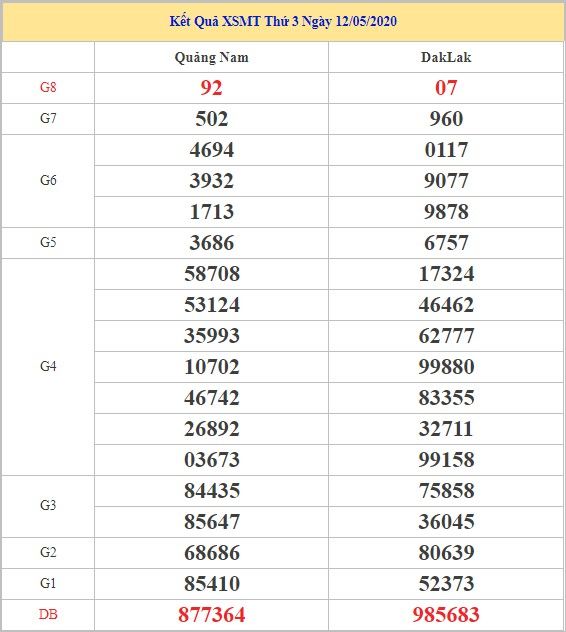Select Quảng Nam G2 number 68686
Screen dimensions: 566x632
[212, 553]
